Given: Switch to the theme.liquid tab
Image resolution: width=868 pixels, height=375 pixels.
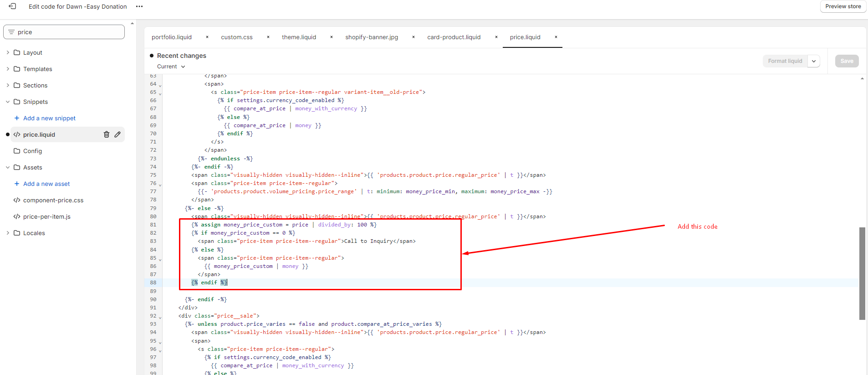Looking at the screenshot, I should point(299,37).
